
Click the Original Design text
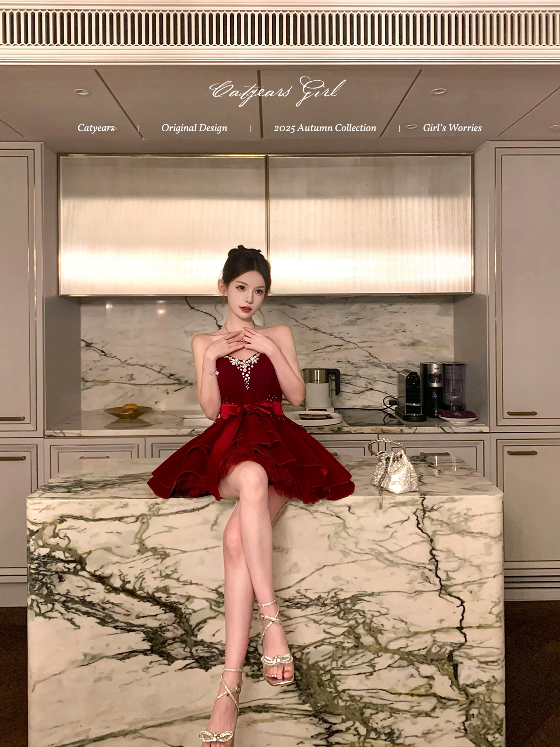pos(194,128)
